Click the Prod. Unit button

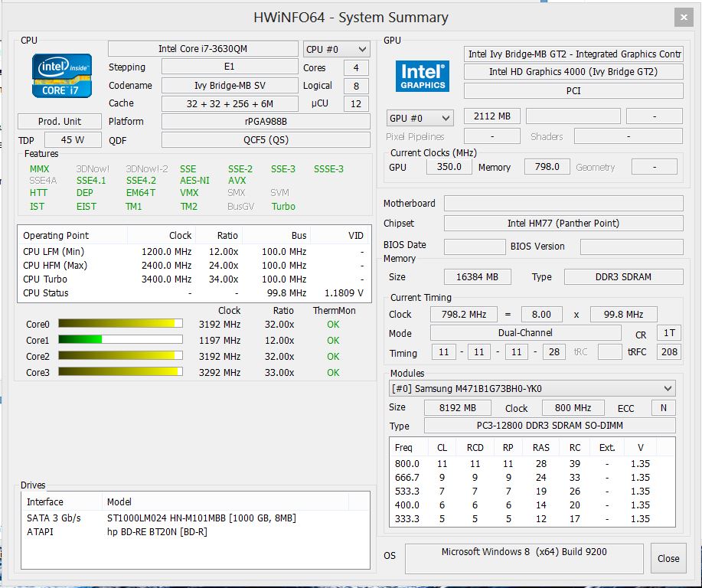coord(60,122)
